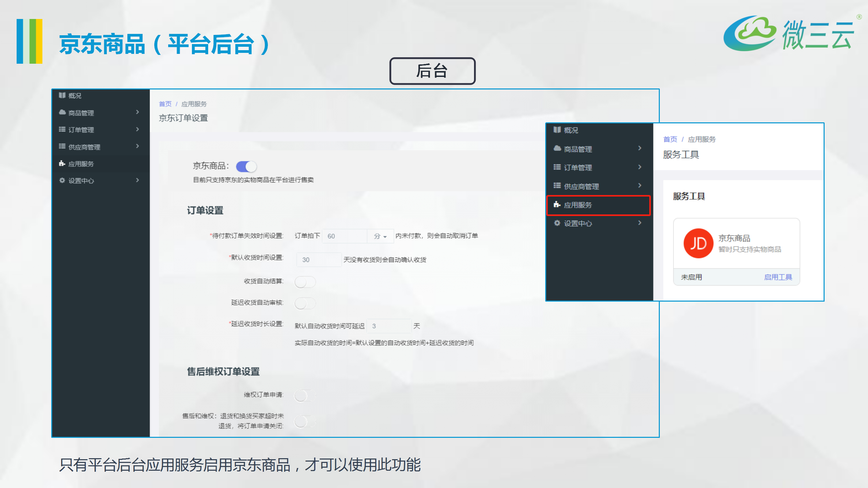Select 应用服务 in left sidebar
The image size is (868, 488).
(x=101, y=164)
